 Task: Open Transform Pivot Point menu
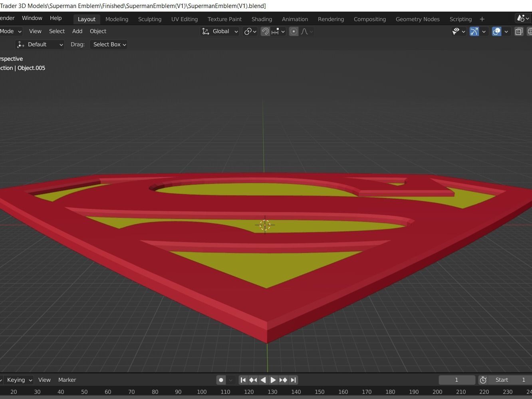(x=250, y=32)
